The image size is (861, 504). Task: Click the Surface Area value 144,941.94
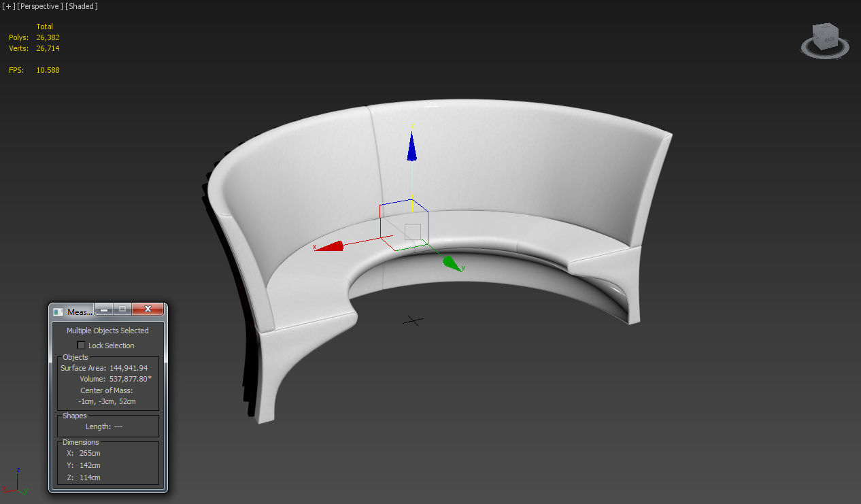coord(129,368)
